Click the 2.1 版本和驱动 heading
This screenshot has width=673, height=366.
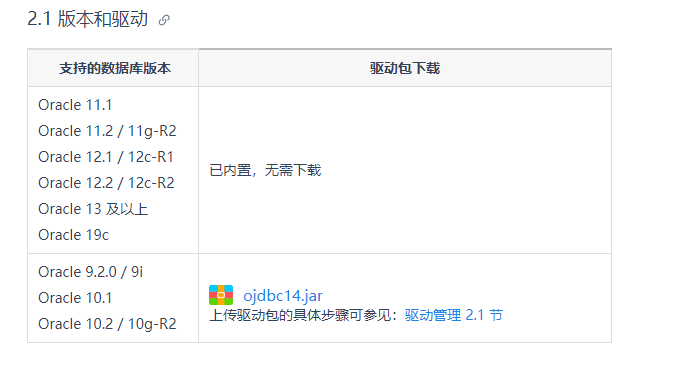tap(88, 19)
